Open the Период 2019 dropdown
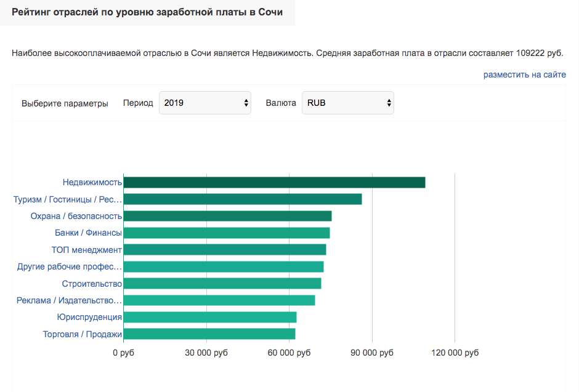The height and width of the screenshot is (392, 579). (x=205, y=103)
